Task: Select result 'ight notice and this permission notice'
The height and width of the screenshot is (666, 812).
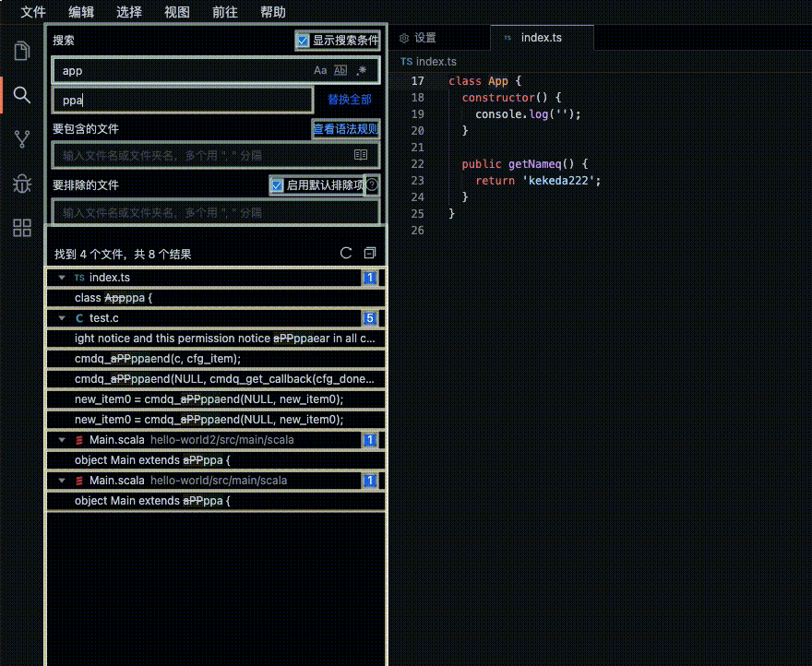Action: click(216, 339)
